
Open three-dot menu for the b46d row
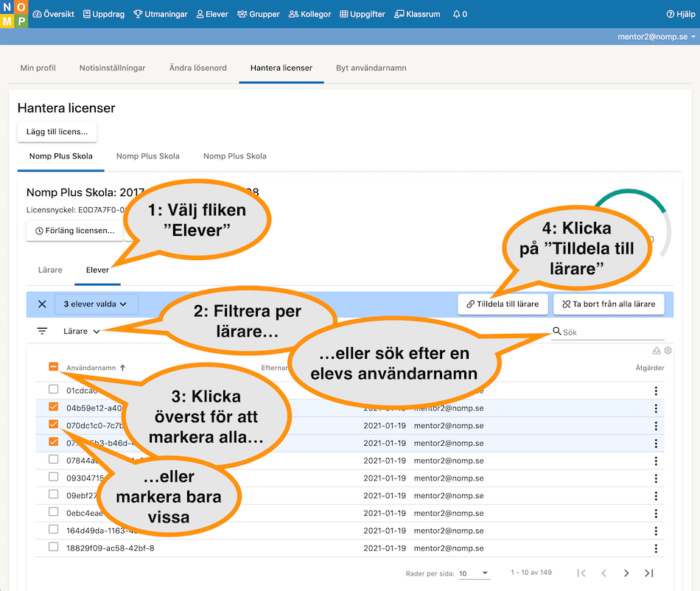656,444
